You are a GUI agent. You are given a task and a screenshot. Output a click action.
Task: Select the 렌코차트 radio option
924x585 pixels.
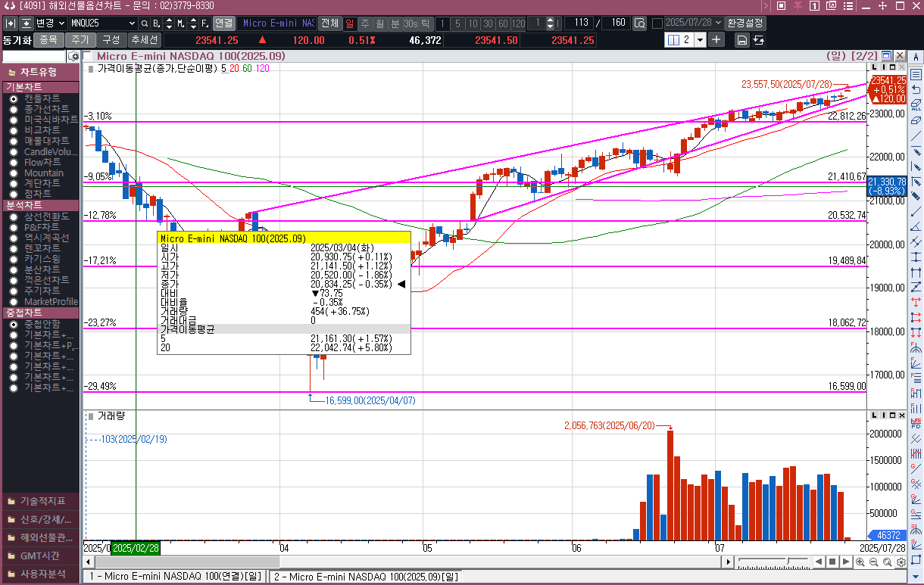(x=14, y=248)
